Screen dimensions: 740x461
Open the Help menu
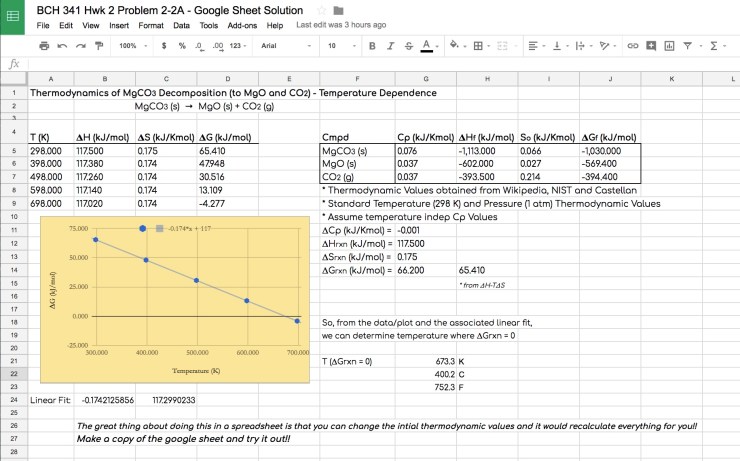(275, 25)
